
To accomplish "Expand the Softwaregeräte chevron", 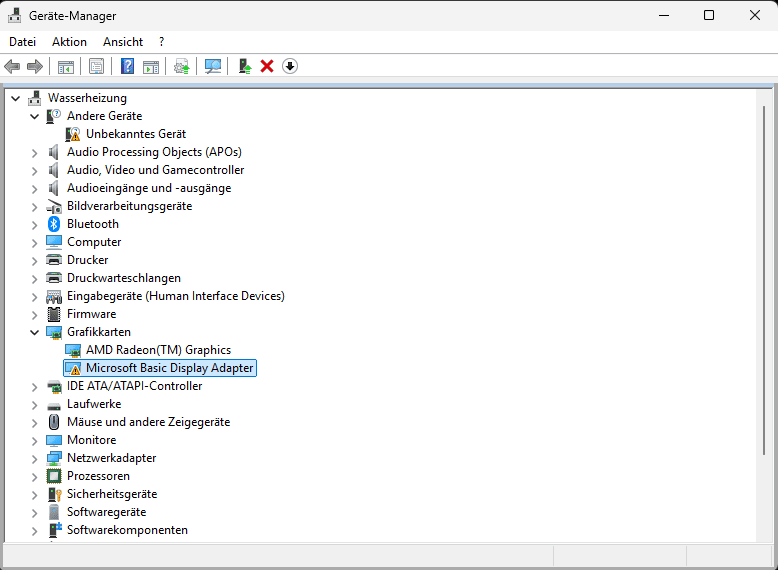I will [x=34, y=512].
